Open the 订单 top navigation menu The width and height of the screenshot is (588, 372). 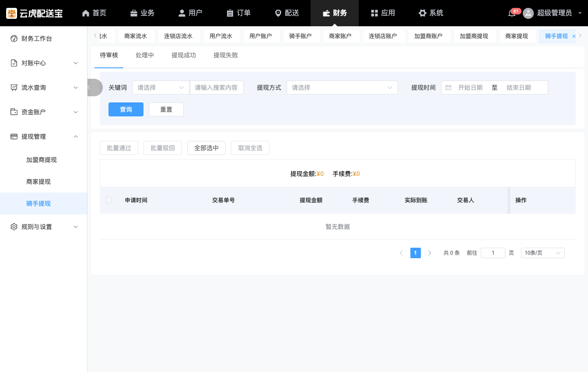(x=238, y=13)
